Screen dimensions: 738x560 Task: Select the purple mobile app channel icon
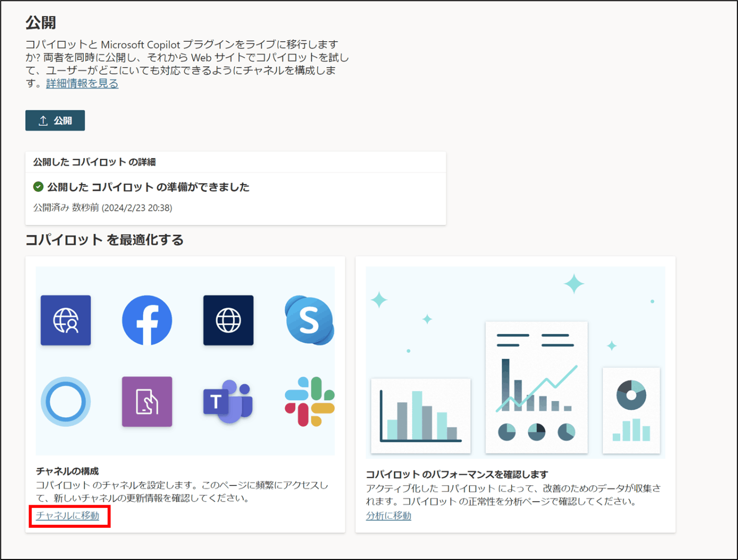click(147, 401)
